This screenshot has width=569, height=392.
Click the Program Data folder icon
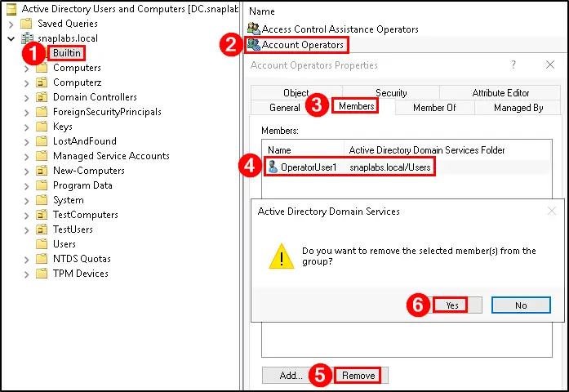pyautogui.click(x=42, y=185)
